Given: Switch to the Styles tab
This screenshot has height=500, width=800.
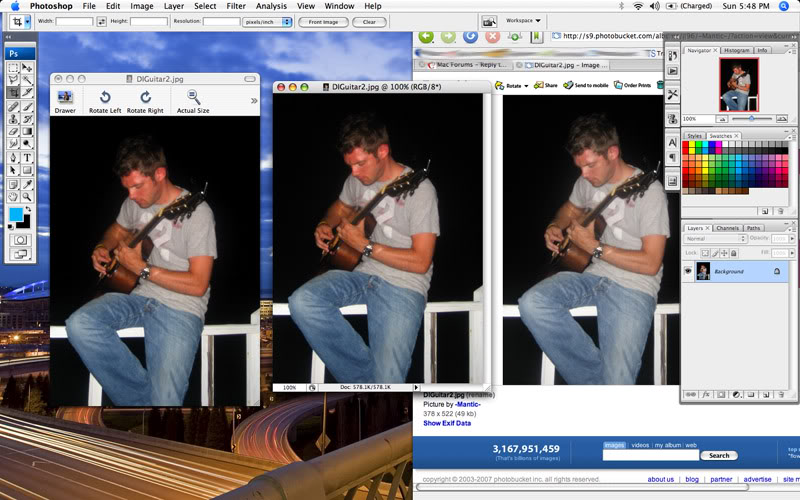Looking at the screenshot, I should (694, 136).
